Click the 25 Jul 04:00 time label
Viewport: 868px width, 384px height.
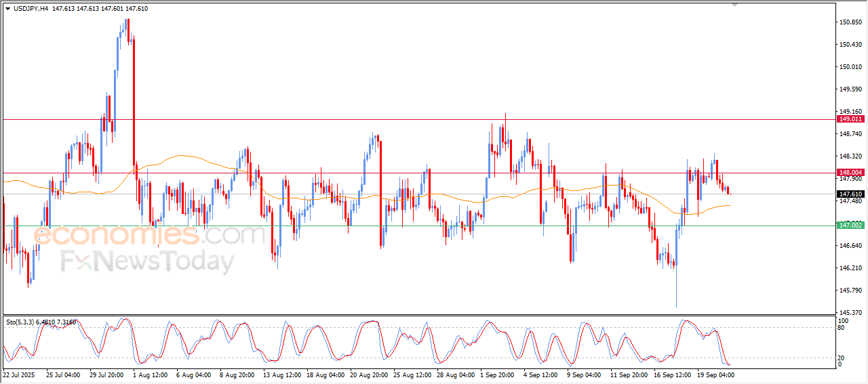point(63,375)
